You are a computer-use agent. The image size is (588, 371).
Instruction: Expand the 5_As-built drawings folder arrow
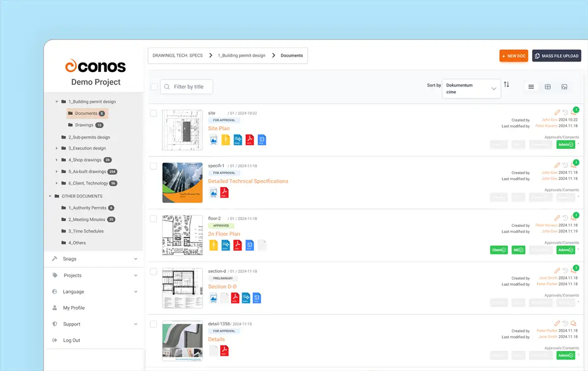coord(57,172)
